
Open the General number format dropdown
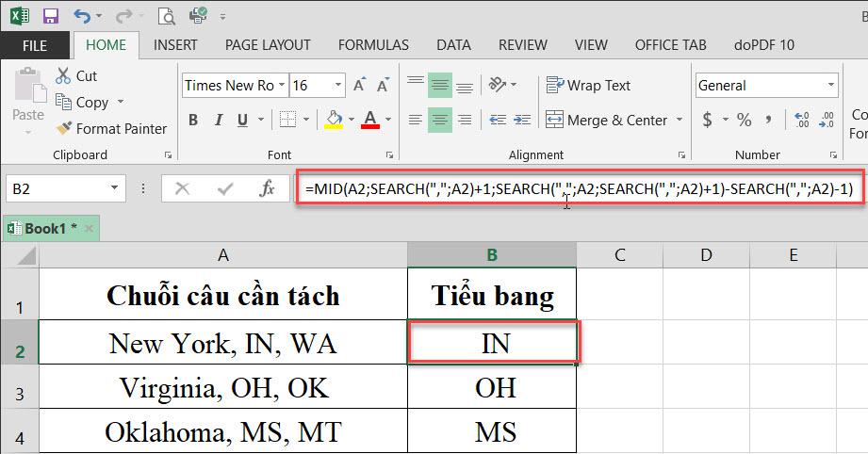coord(830,86)
